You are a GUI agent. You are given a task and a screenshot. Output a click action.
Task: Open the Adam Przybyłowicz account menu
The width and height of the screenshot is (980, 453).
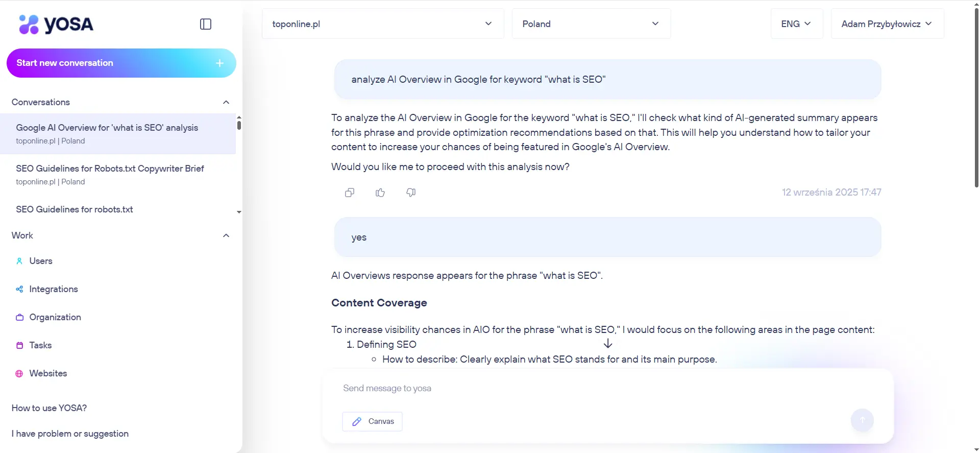[x=887, y=24]
